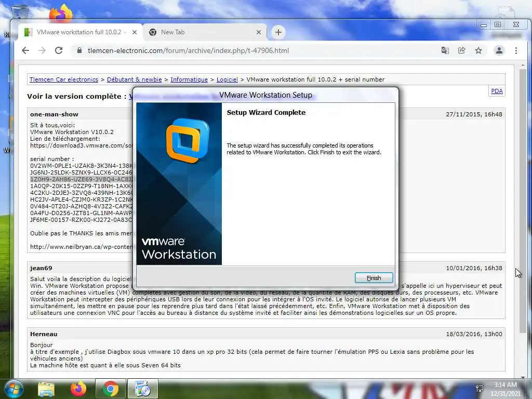Open Informatique breadcrumb link

[189, 79]
